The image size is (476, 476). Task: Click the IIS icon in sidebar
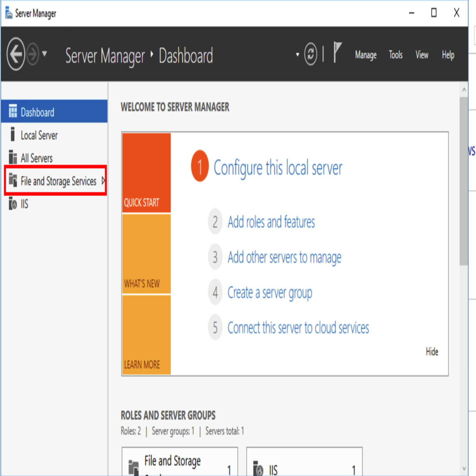(13, 204)
